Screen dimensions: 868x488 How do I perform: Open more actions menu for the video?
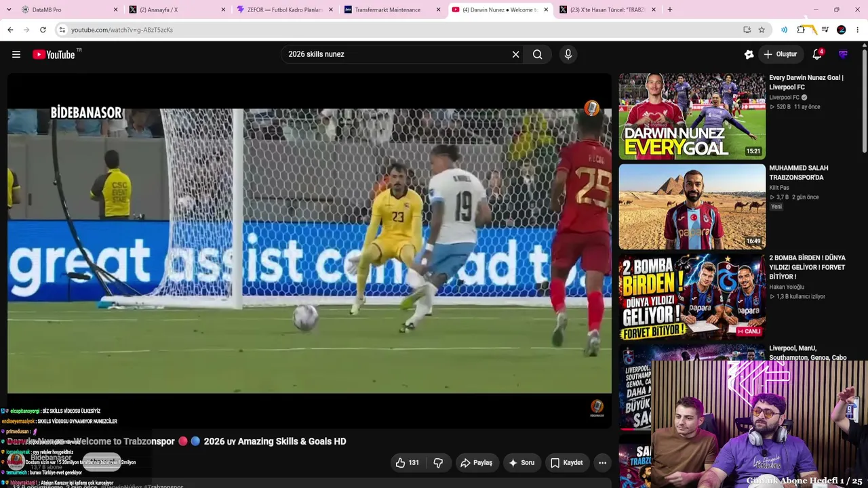pyautogui.click(x=602, y=463)
